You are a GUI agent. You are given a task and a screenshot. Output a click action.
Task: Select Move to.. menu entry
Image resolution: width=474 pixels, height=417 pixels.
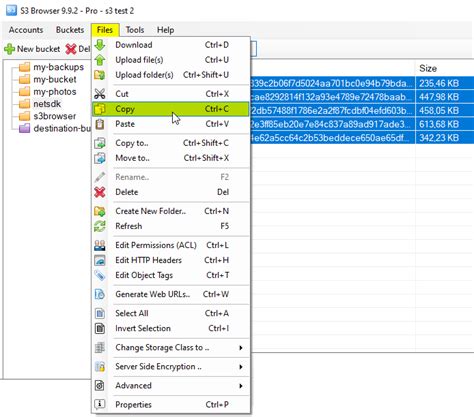click(171, 158)
